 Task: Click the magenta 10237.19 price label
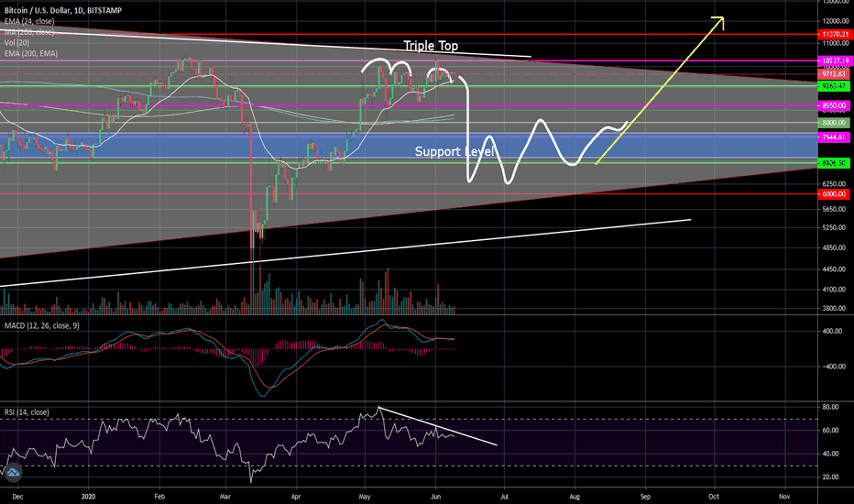click(x=834, y=61)
